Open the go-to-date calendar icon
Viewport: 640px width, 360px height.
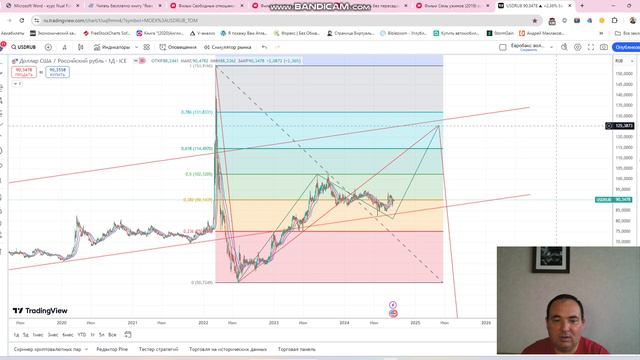128,335
